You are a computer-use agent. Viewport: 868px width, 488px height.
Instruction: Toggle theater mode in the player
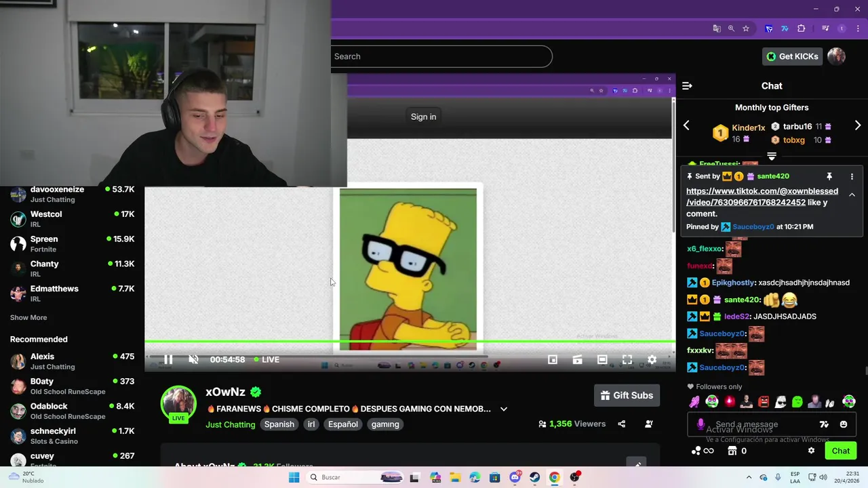pyautogui.click(x=602, y=359)
